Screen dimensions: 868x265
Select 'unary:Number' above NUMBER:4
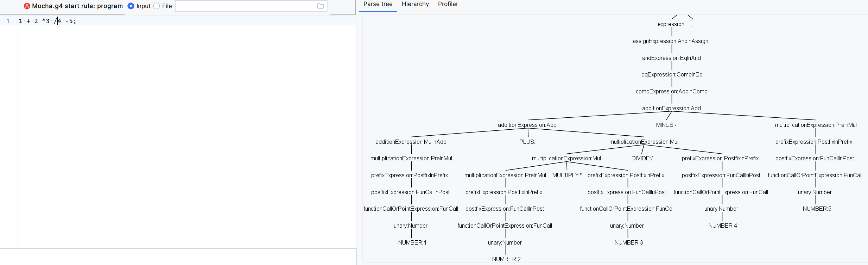pos(721,209)
